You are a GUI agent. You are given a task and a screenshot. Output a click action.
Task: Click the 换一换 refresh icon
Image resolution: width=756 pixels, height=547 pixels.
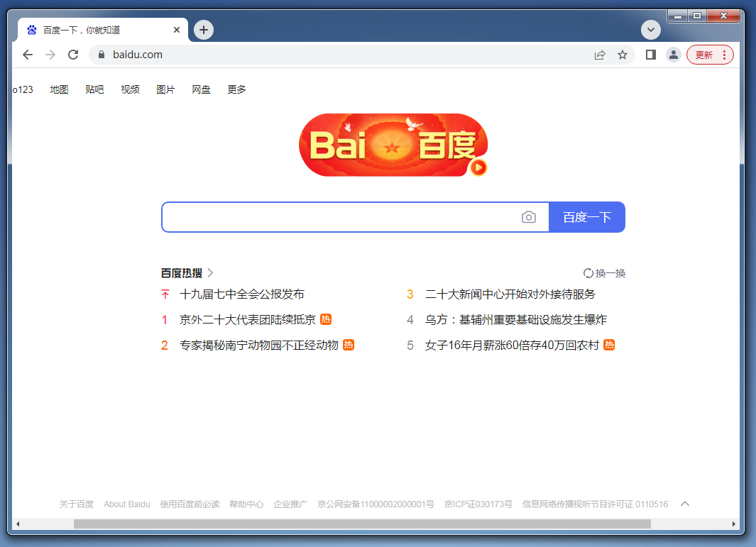pyautogui.click(x=588, y=273)
